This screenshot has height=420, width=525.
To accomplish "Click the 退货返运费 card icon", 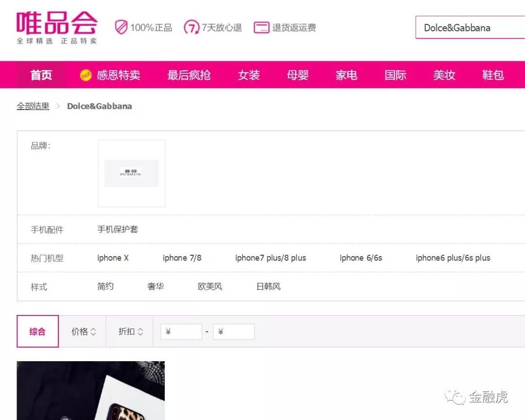I will 262,28.
